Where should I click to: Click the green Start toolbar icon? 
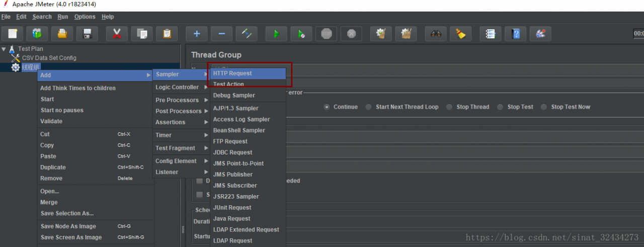276,34
